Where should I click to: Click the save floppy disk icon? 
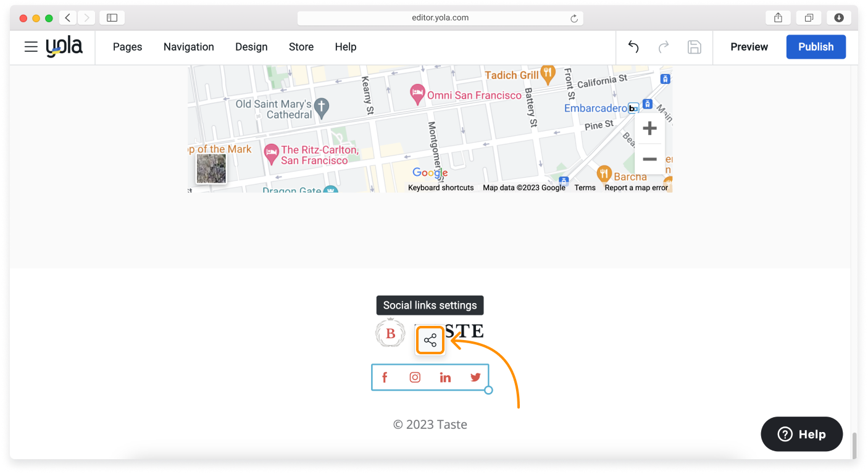click(695, 47)
